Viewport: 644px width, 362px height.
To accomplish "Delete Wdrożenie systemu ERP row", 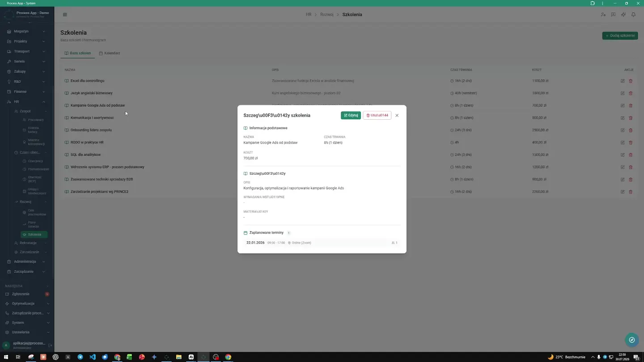I will tap(631, 167).
